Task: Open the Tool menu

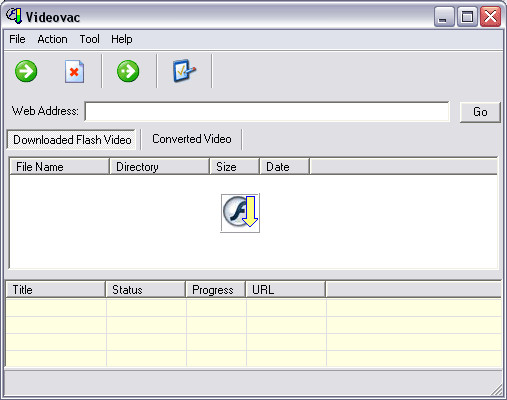Action: [89, 39]
